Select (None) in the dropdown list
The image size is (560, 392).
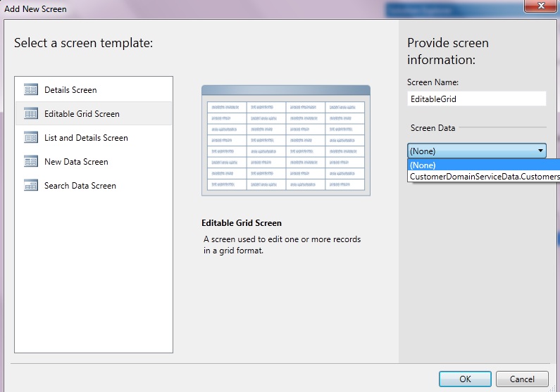click(483, 165)
